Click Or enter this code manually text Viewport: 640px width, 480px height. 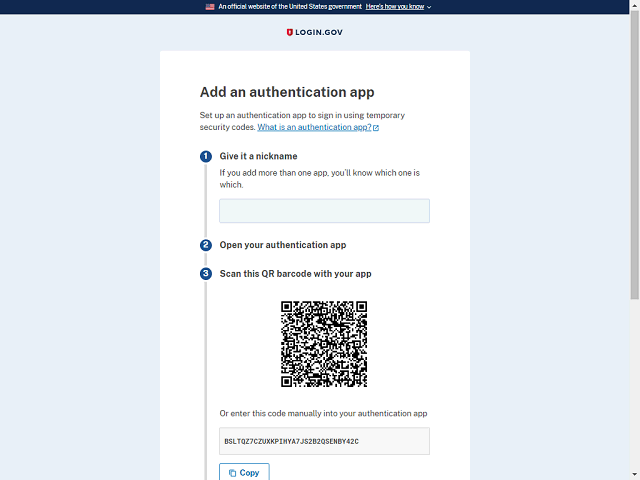click(323, 413)
